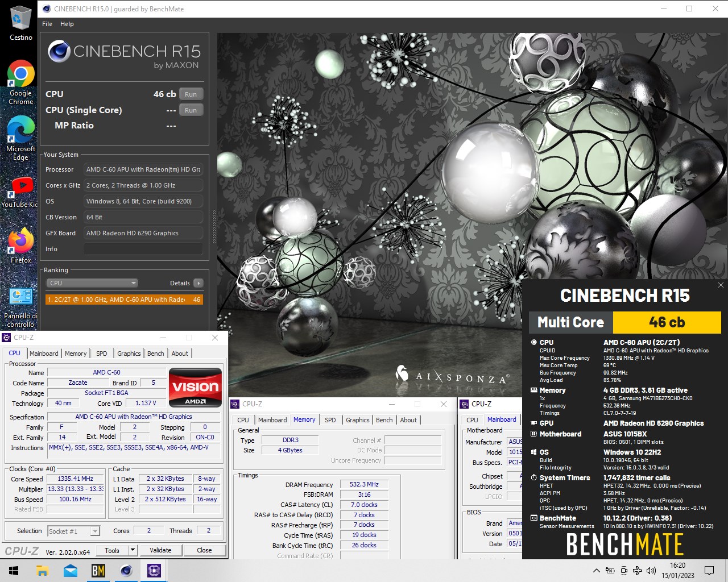
Task: Open Graphics tab in left CPU-Z window
Action: pos(129,354)
